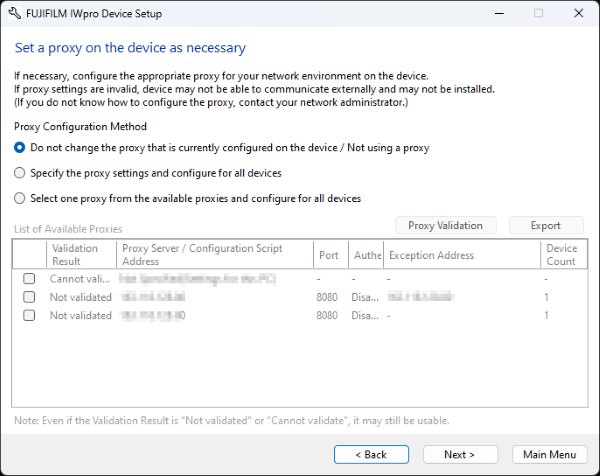Check the last 'Not validated' proxy row
Screen dimensions: 600x476
pos(29,315)
